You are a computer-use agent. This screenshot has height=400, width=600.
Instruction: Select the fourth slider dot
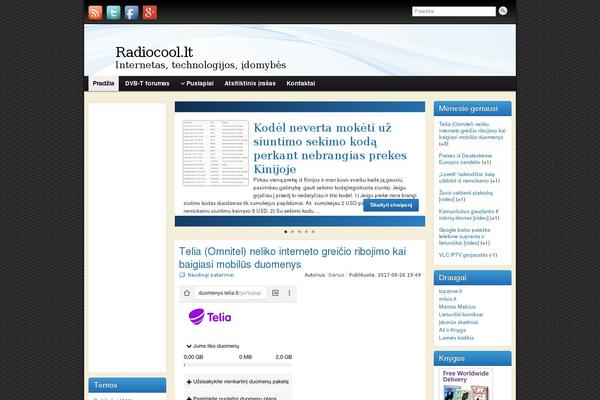(x=306, y=232)
